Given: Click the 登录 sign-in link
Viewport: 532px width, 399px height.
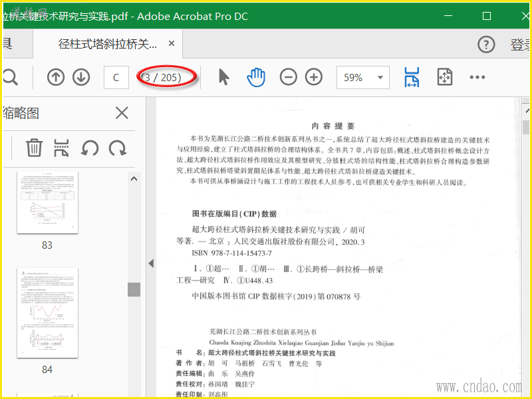Looking at the screenshot, I should (x=521, y=45).
